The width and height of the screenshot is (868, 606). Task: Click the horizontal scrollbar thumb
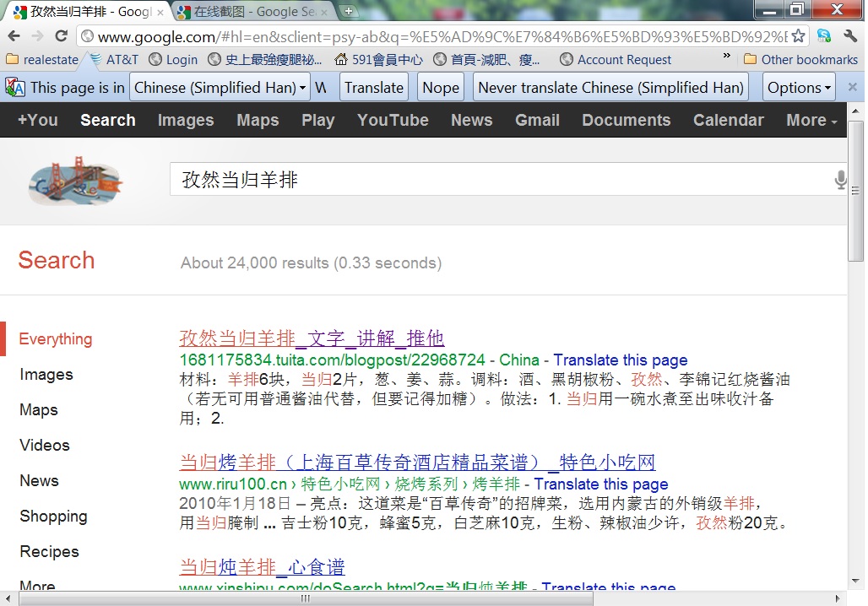pyautogui.click(x=305, y=598)
